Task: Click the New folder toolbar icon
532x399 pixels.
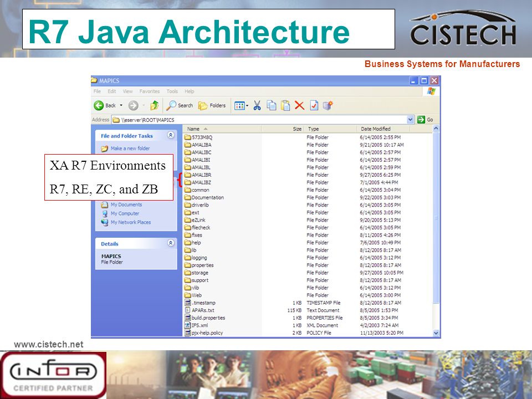Action: coord(328,105)
